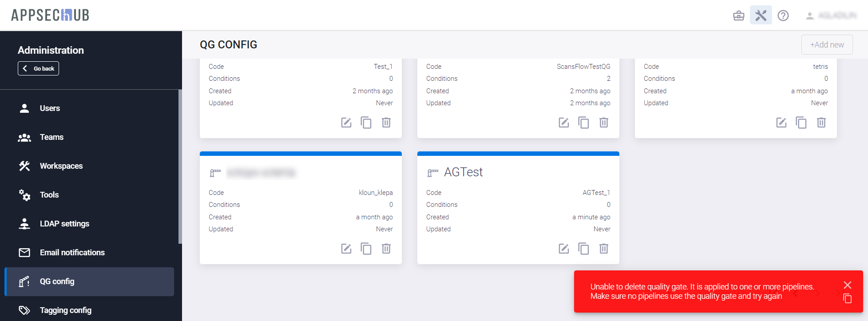
Task: Duplicate the AGTest quality gate
Action: [583, 249]
